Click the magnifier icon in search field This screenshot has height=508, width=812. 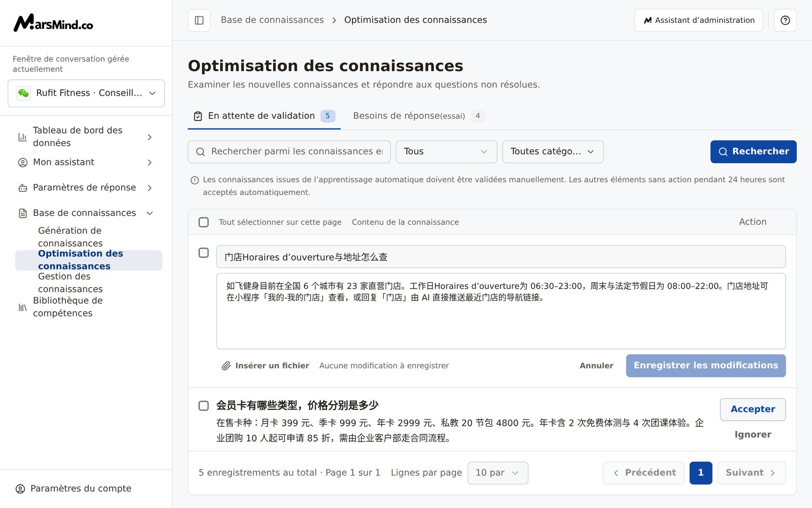point(200,152)
